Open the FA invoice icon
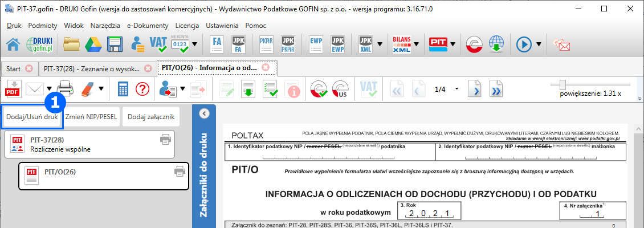The height and width of the screenshot is (228, 644). (217, 44)
